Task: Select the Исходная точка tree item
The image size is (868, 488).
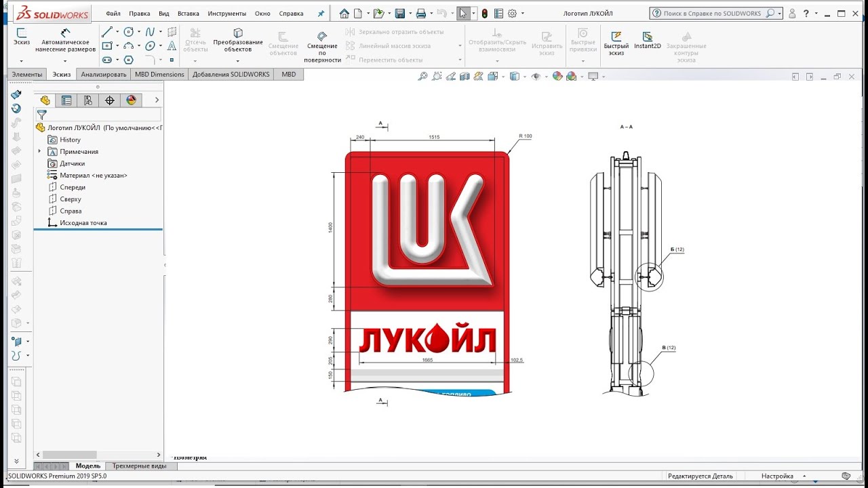Action: (83, 222)
